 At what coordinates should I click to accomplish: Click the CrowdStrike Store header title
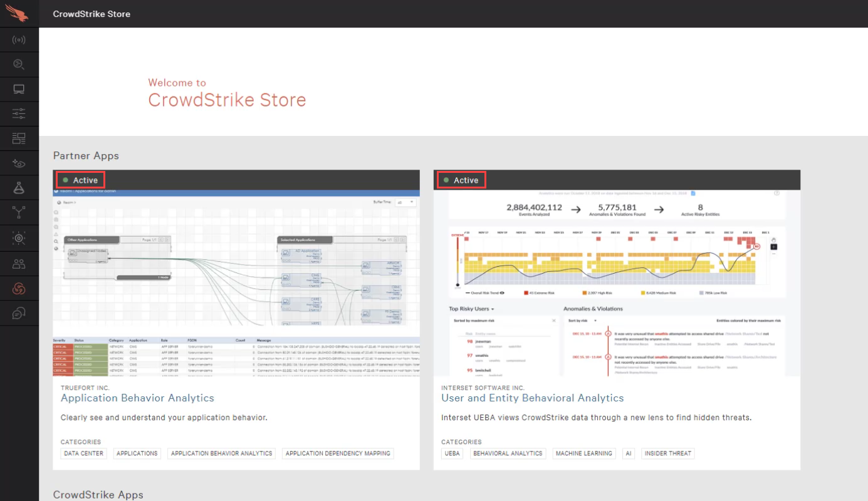92,14
